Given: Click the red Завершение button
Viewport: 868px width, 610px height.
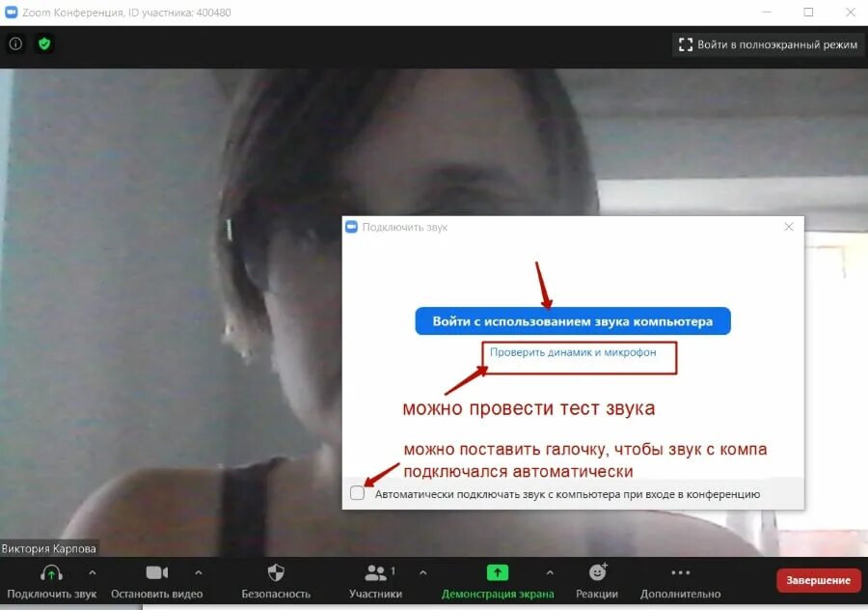Looking at the screenshot, I should [x=818, y=581].
